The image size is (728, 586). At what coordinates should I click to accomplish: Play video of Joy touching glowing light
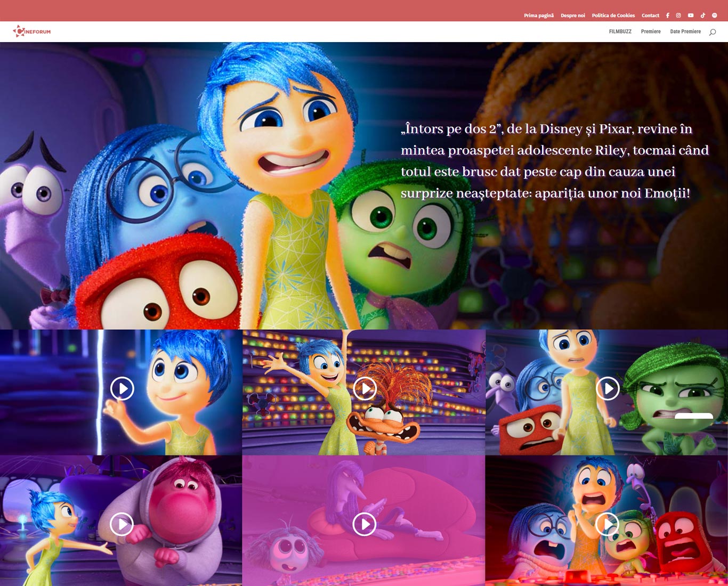coord(122,388)
